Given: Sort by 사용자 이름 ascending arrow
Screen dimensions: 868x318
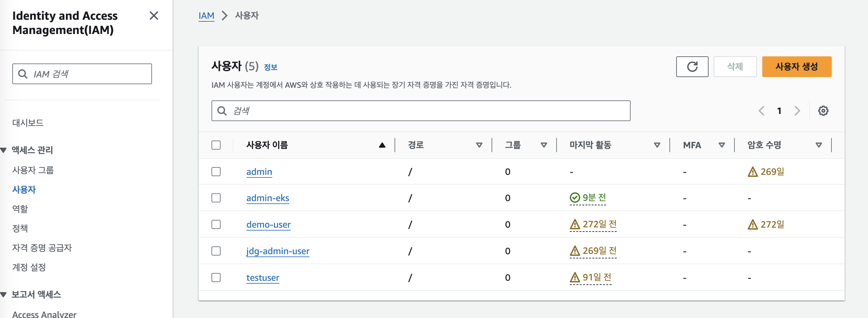Looking at the screenshot, I should tap(382, 145).
